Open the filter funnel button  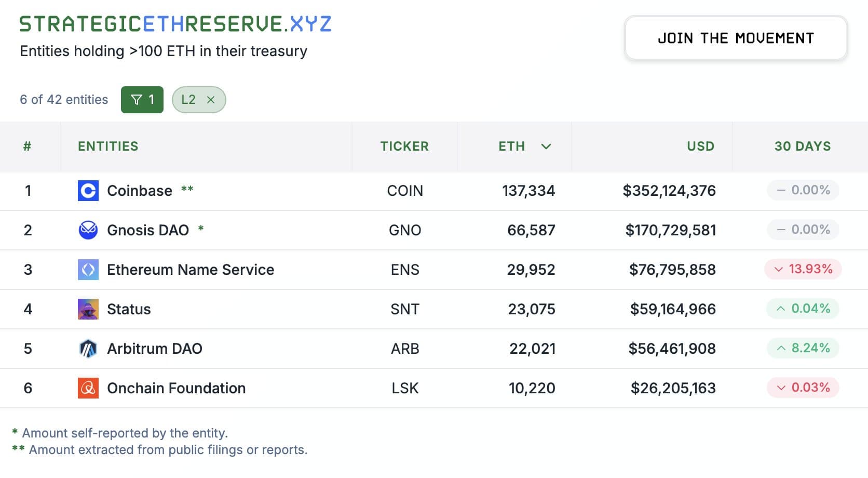coord(142,100)
